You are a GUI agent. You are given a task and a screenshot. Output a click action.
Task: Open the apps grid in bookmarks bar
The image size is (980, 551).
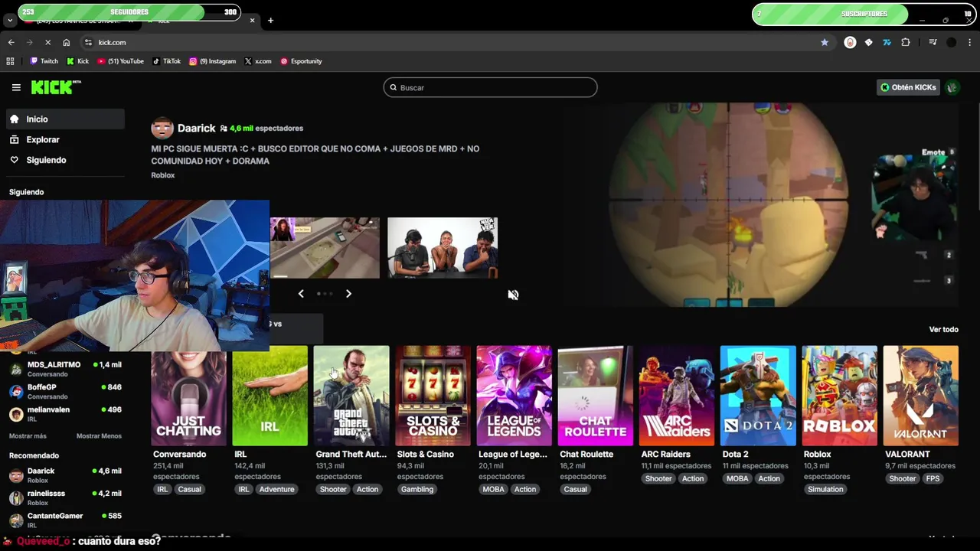pyautogui.click(x=10, y=61)
